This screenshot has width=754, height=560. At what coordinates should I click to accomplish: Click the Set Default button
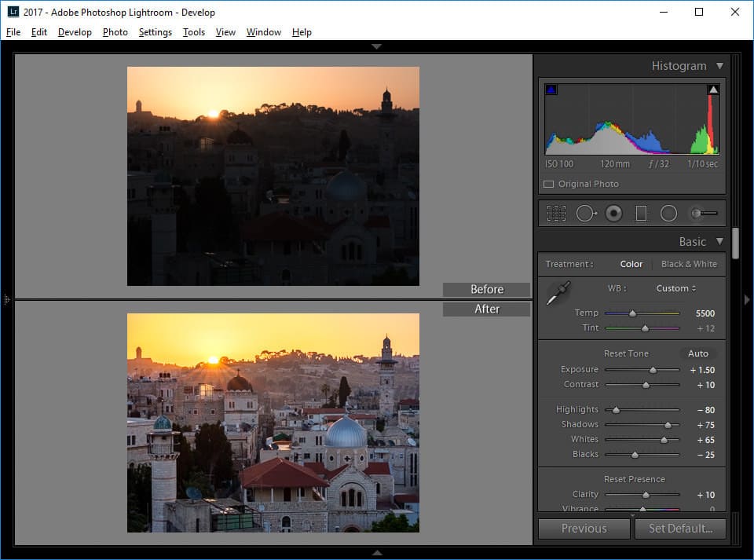click(x=680, y=529)
